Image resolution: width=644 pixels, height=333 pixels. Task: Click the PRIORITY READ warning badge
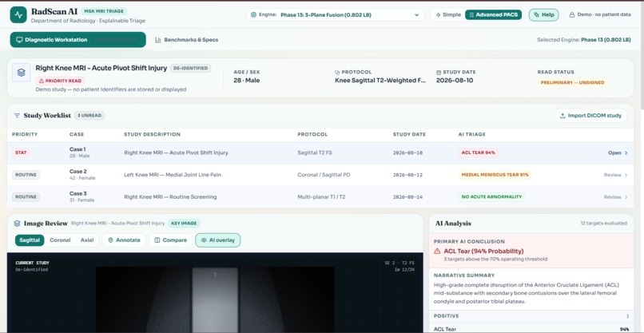click(x=60, y=81)
